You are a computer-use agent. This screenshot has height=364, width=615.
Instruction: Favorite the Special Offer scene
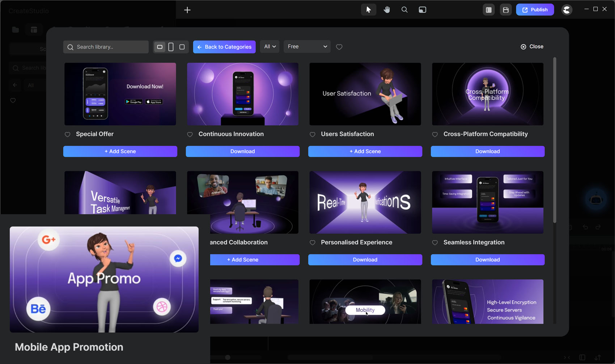tap(67, 135)
